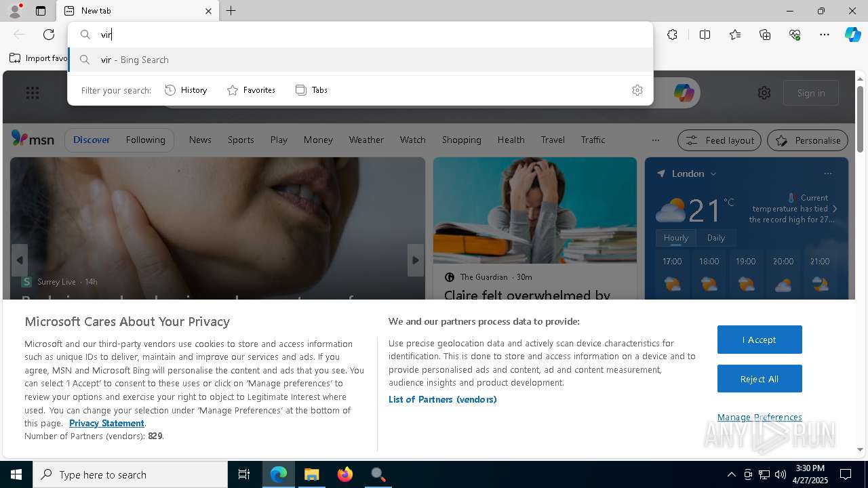
Task: Switch to the Following tab
Action: click(x=145, y=140)
